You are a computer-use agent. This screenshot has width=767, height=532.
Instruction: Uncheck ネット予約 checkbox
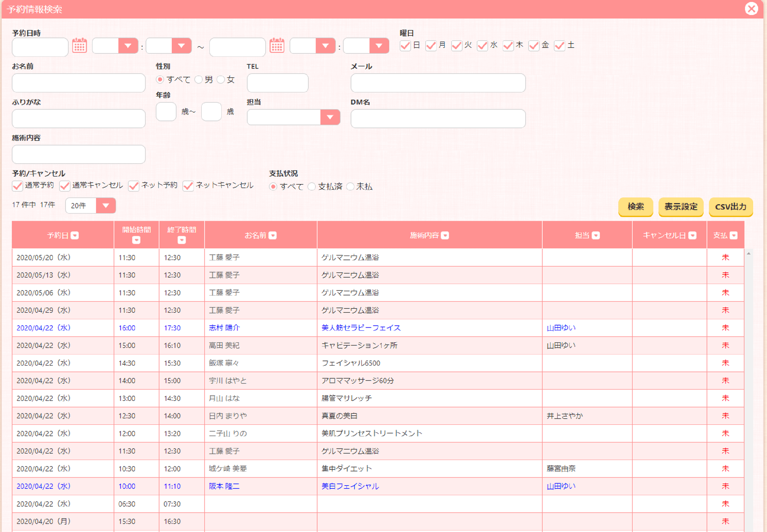point(133,186)
